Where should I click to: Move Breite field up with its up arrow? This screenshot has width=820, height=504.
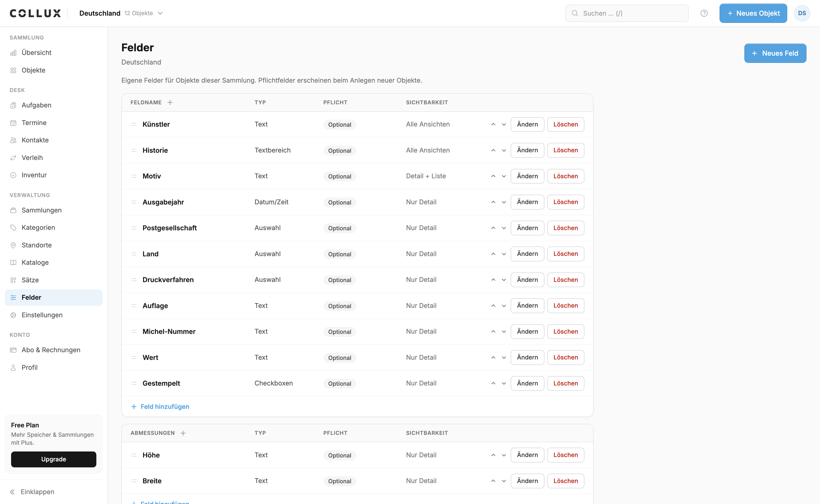(493, 481)
